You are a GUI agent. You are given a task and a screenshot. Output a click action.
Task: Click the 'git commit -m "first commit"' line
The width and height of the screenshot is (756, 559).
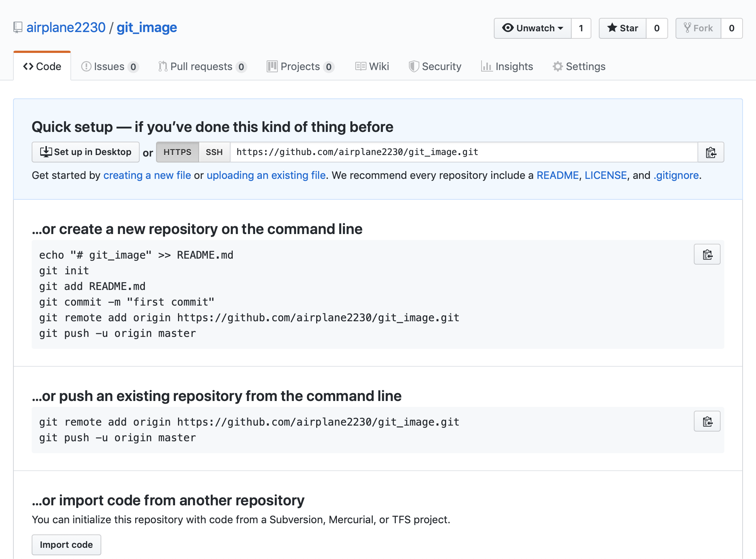127,302
